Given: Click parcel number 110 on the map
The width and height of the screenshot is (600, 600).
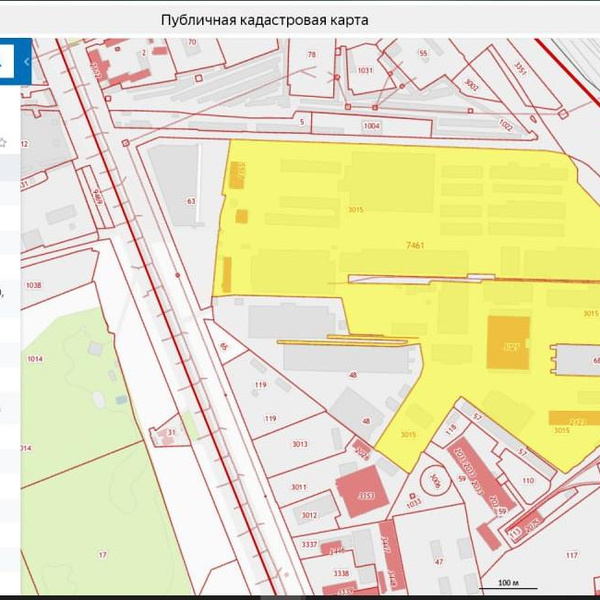Looking at the screenshot, I should coord(527,480).
